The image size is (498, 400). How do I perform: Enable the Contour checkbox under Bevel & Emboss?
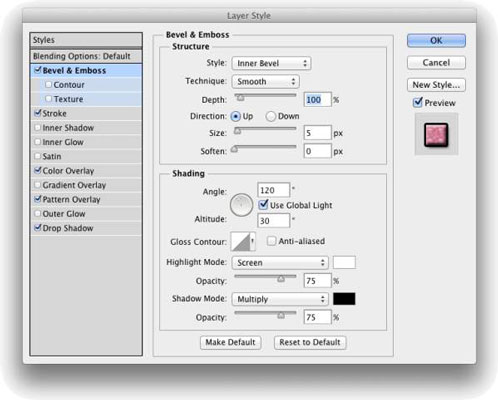click(48, 85)
